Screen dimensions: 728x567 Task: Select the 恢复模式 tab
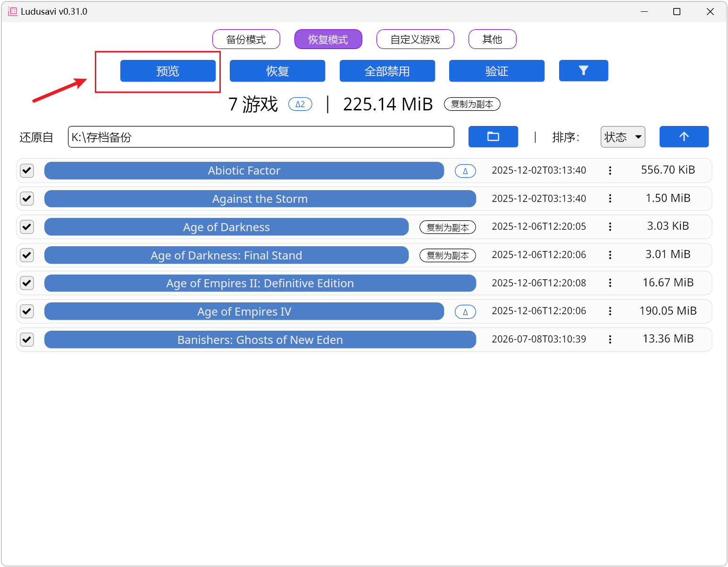click(x=328, y=39)
